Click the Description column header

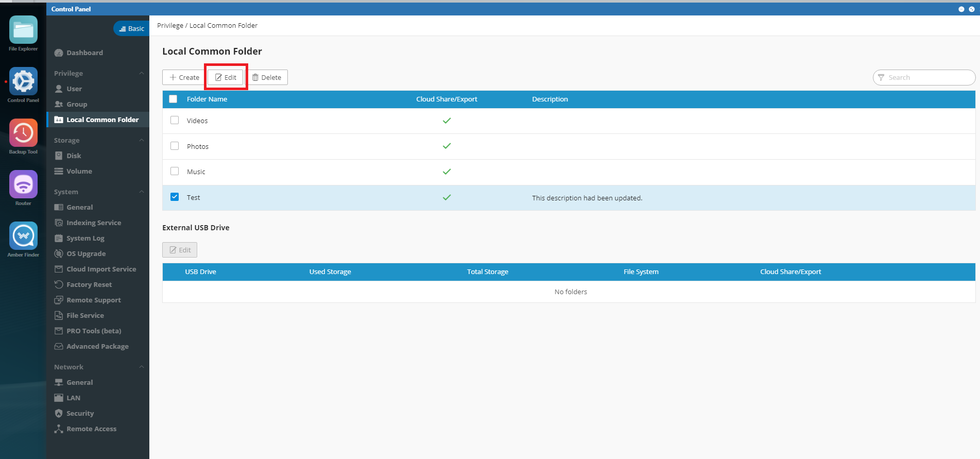coord(550,99)
